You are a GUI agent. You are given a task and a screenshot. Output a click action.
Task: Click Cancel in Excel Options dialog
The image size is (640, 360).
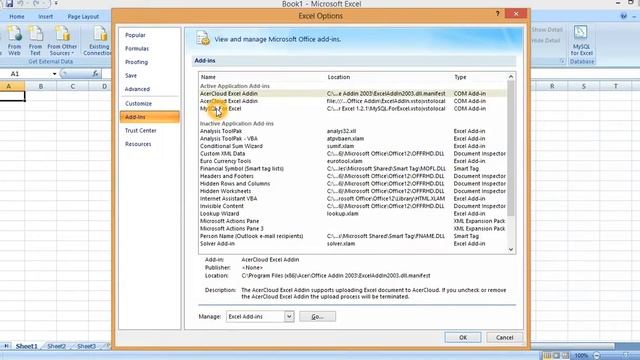(x=504, y=338)
